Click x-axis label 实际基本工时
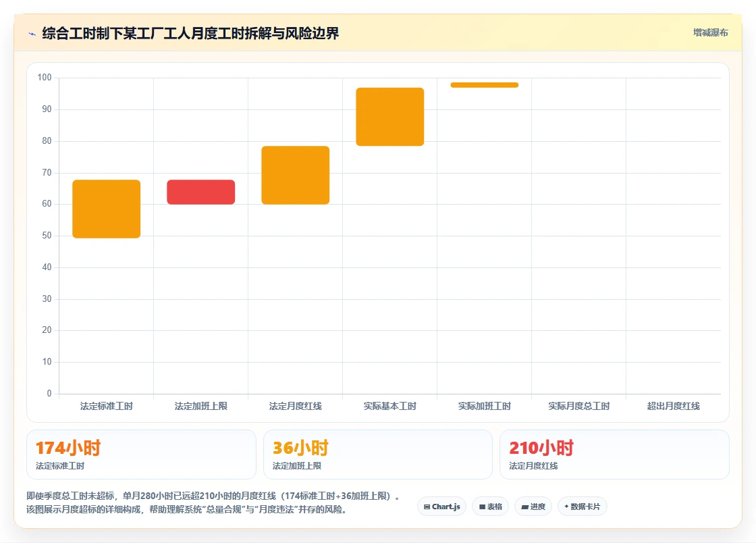 coord(390,406)
